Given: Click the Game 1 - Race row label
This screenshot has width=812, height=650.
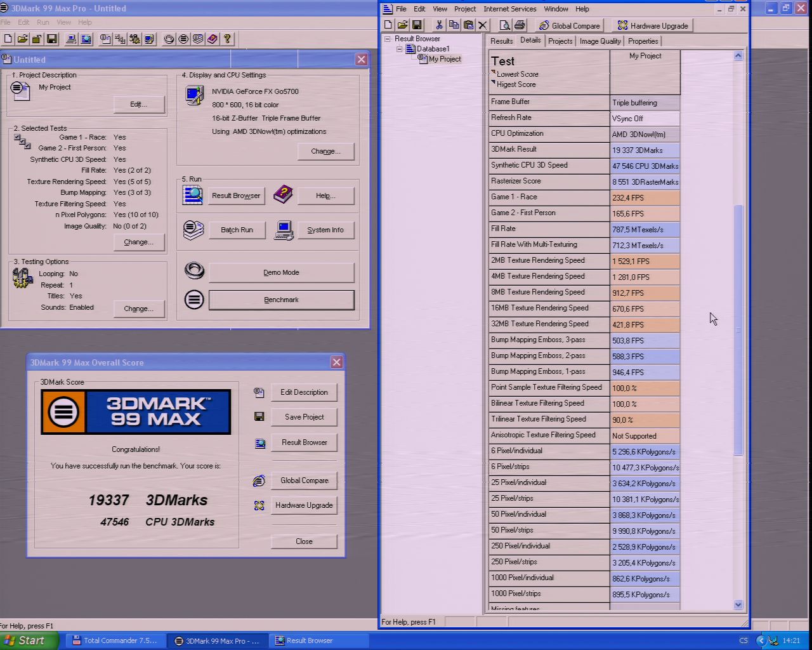Looking at the screenshot, I should 549,197.
